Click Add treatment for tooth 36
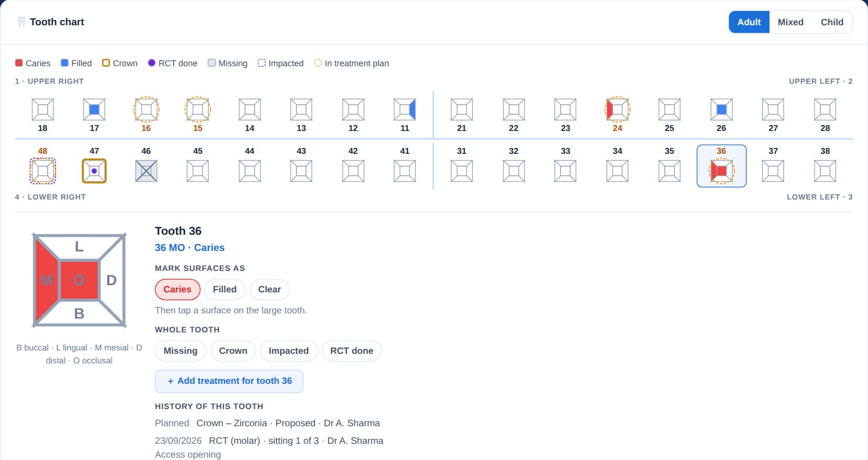This screenshot has width=868, height=460. [229, 381]
